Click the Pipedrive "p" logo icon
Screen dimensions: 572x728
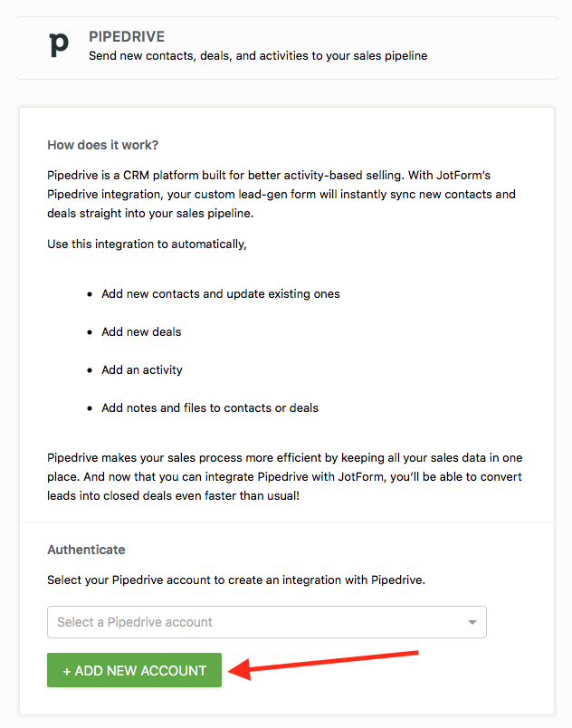pyautogui.click(x=59, y=43)
